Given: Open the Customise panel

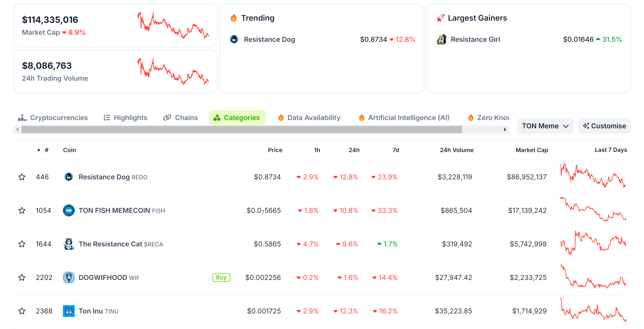Looking at the screenshot, I should [604, 126].
